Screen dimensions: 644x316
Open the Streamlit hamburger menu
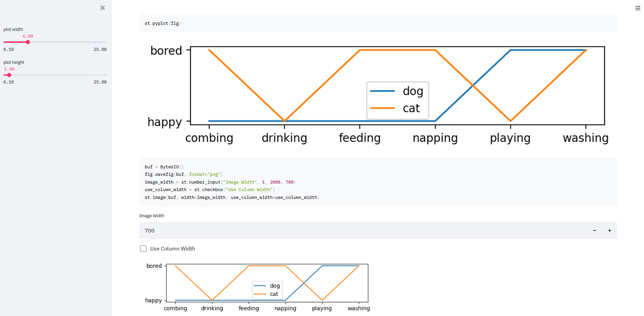coord(637,8)
